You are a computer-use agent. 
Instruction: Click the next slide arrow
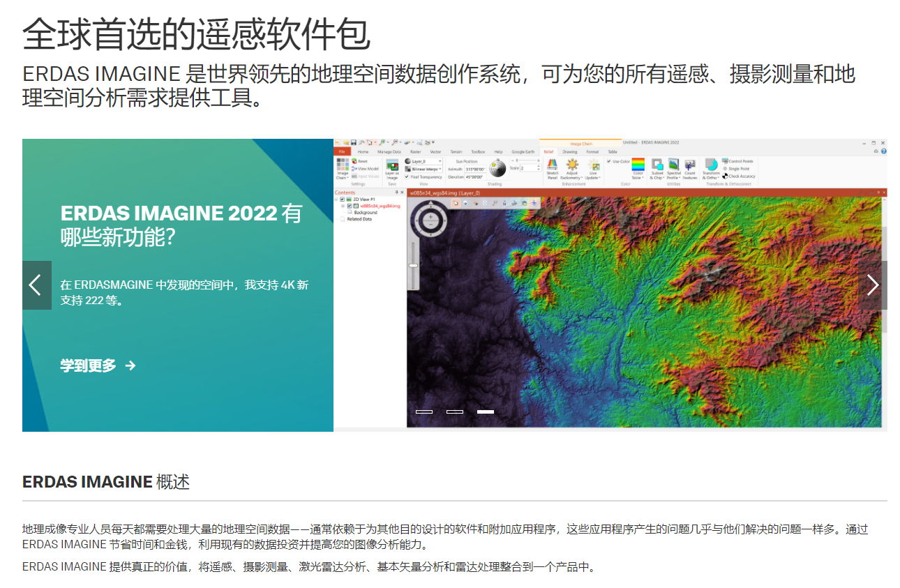coord(873,285)
